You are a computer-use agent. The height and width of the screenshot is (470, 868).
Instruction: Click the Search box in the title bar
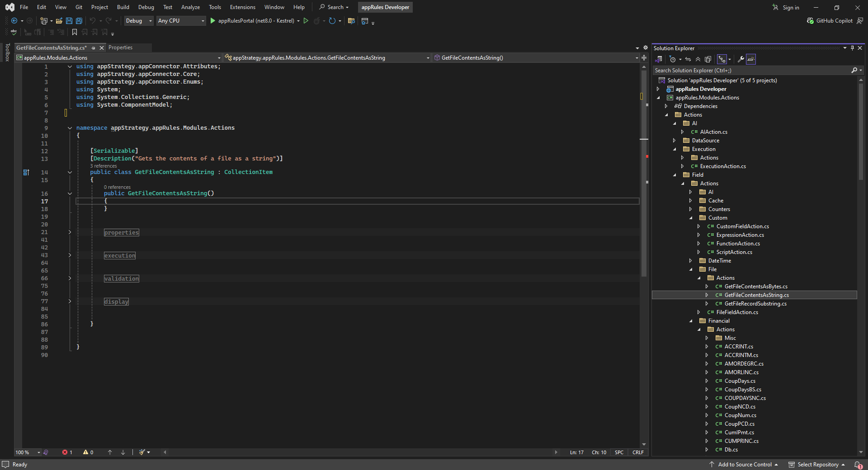[334, 7]
